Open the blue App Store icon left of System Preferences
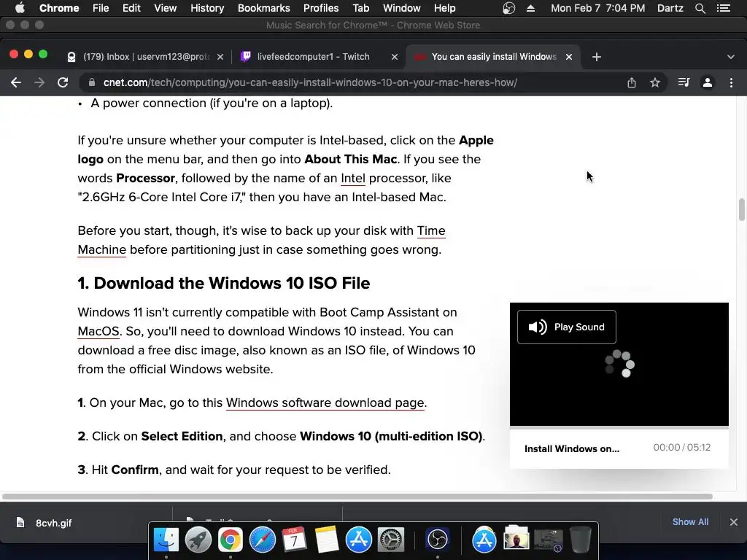This screenshot has width=747, height=560. tap(358, 540)
